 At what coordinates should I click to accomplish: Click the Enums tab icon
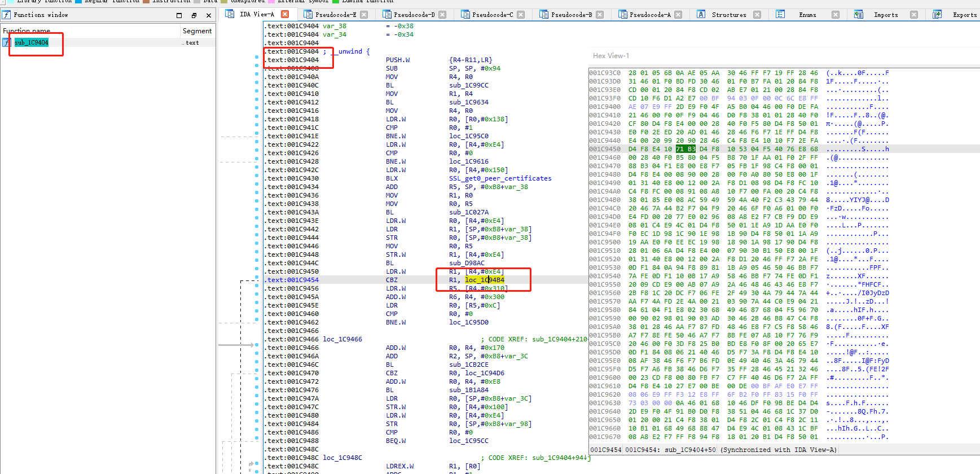(x=780, y=14)
